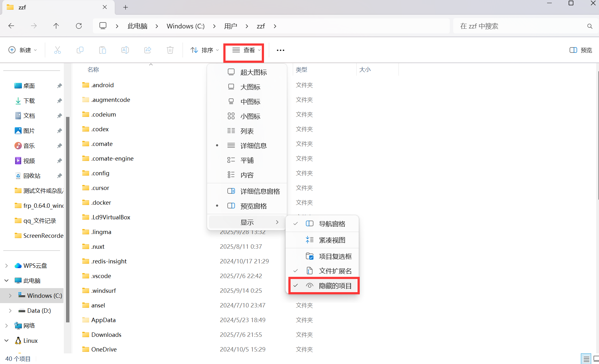The width and height of the screenshot is (599, 364).
Task: Click the search magnifier icon
Action: click(x=590, y=26)
